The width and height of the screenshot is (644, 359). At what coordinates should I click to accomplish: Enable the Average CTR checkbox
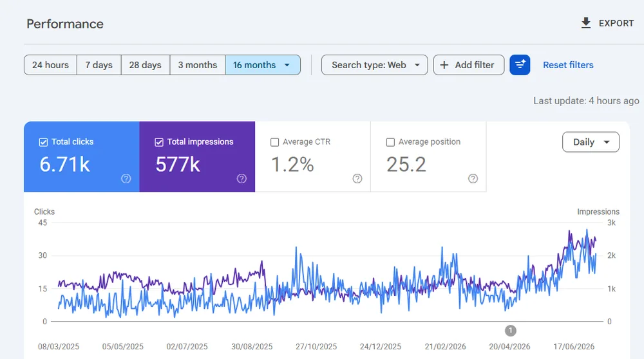point(275,142)
